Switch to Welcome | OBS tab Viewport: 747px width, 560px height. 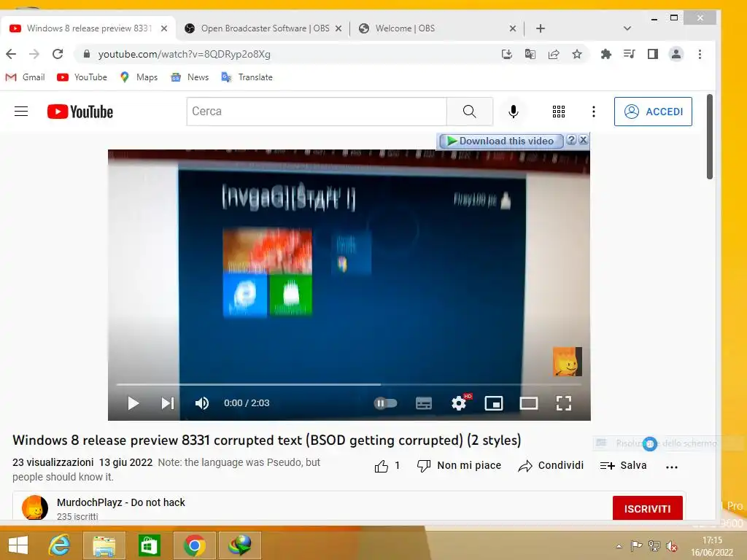coord(438,28)
